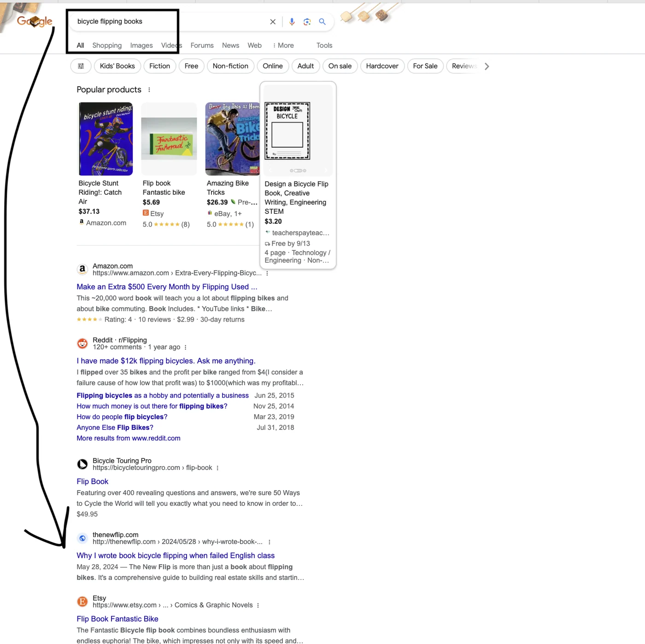The image size is (645, 644).
Task: Open I have made $12k flipping bicycles link
Action: coord(166,361)
